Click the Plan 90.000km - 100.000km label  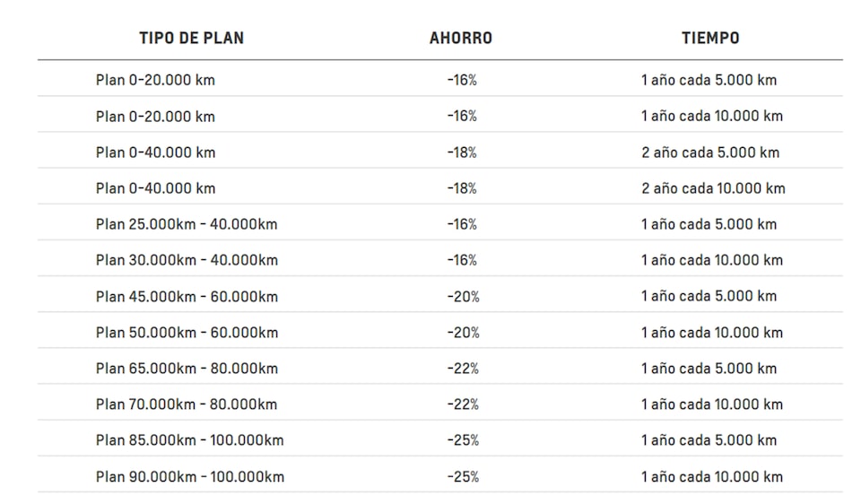189,476
